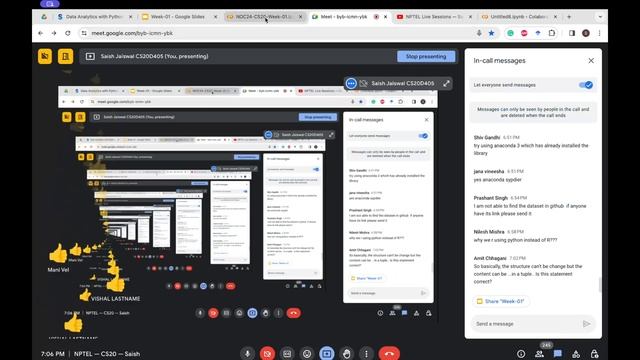The width and height of the screenshot is (640, 360).
Task: Turn on camera using the red camera button
Action: coord(267,353)
